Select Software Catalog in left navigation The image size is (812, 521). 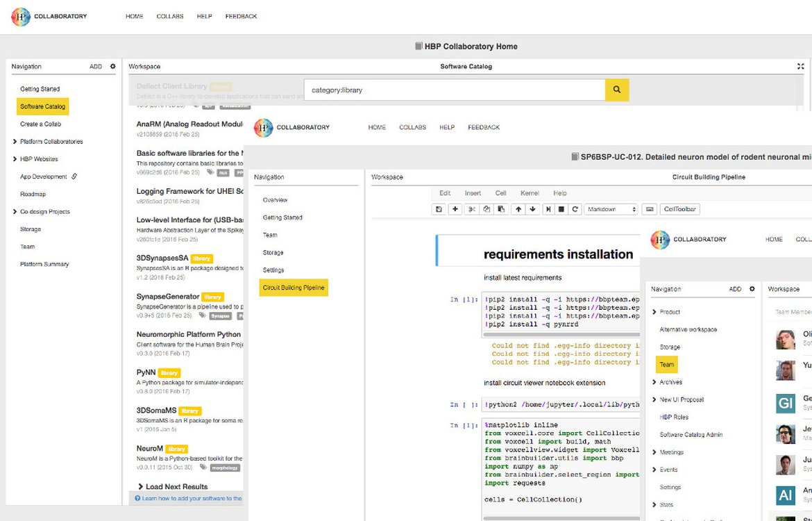point(42,106)
